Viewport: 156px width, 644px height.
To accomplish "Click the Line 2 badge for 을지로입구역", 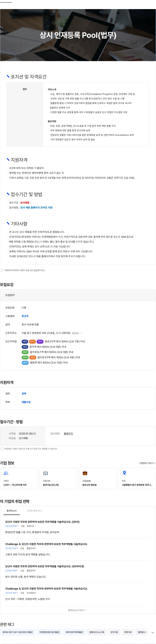I will coord(25,352).
